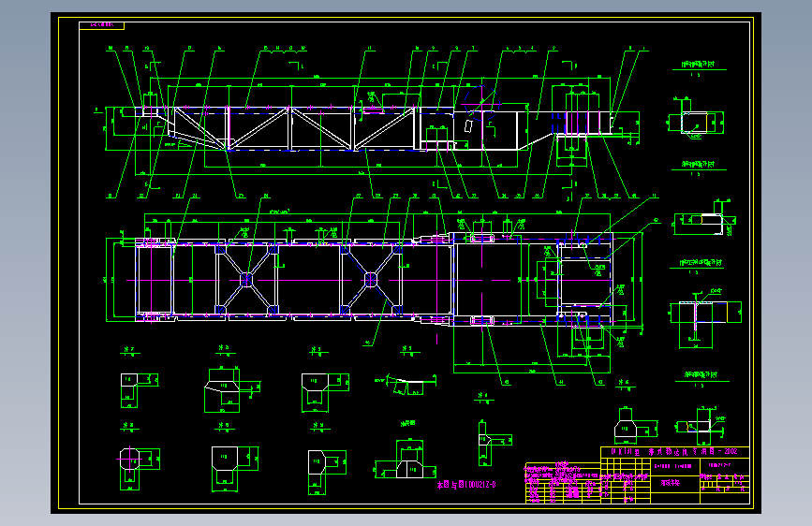Image resolution: width=812 pixels, height=526 pixels.
Task: Select the yellow label box at the drawing's top-left corner
Action: [101, 25]
